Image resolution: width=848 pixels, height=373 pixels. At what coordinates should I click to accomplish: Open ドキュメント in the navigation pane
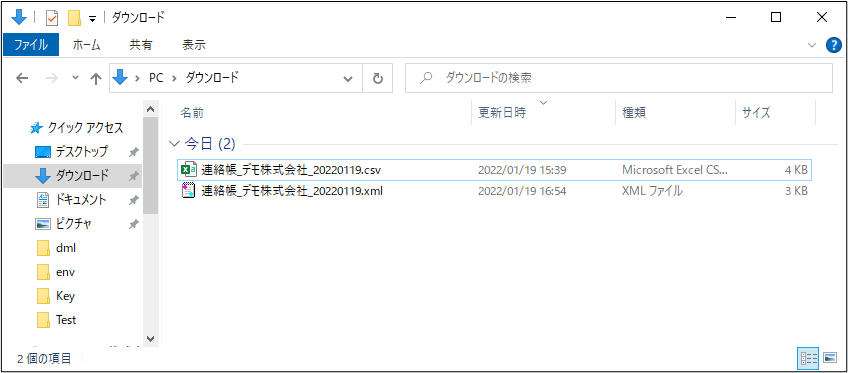click(x=81, y=200)
